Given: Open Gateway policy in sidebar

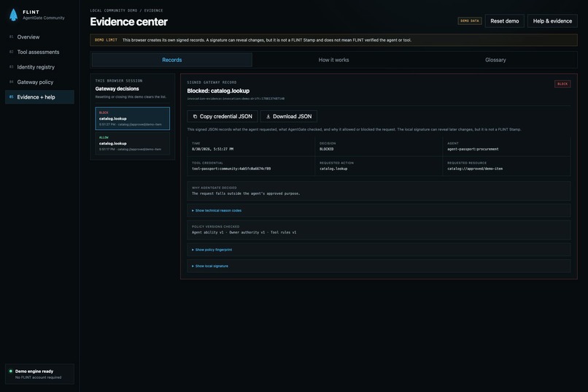Looking at the screenshot, I should tap(39, 82).
